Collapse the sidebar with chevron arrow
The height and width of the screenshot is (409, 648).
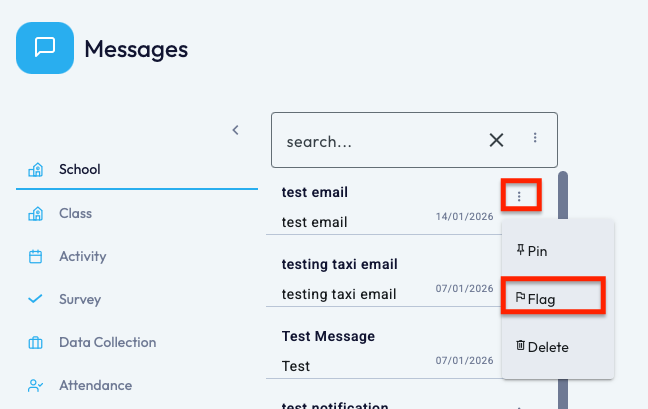[x=236, y=130]
